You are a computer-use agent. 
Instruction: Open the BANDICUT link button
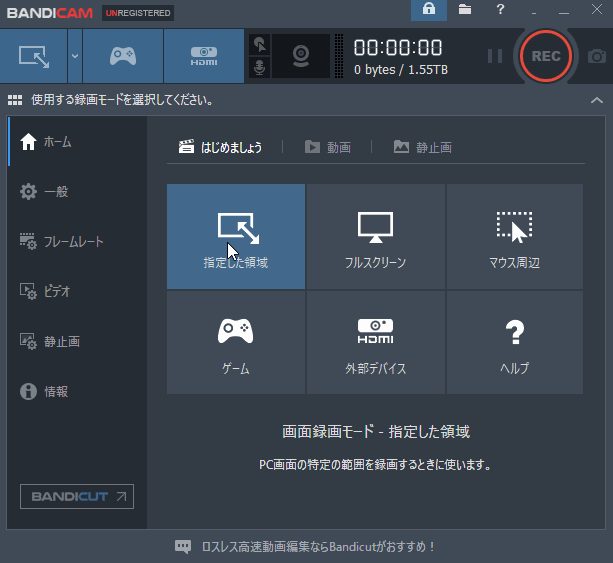tap(77, 497)
